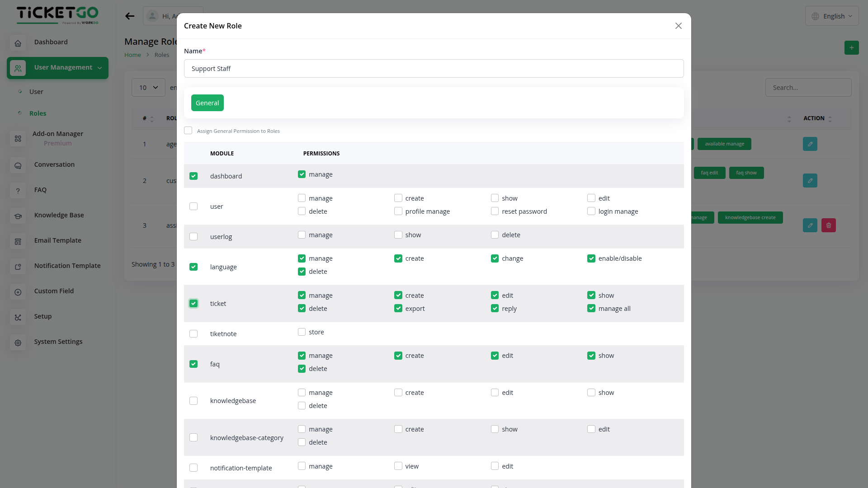Click the back arrow icon in header
This screenshot has width=868, height=488.
(130, 16)
